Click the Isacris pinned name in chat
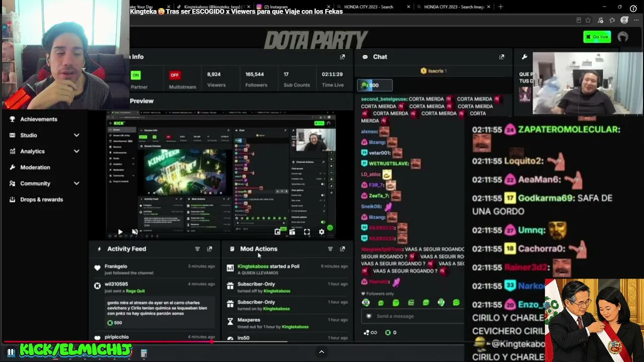The height and width of the screenshot is (362, 644). coord(437,71)
